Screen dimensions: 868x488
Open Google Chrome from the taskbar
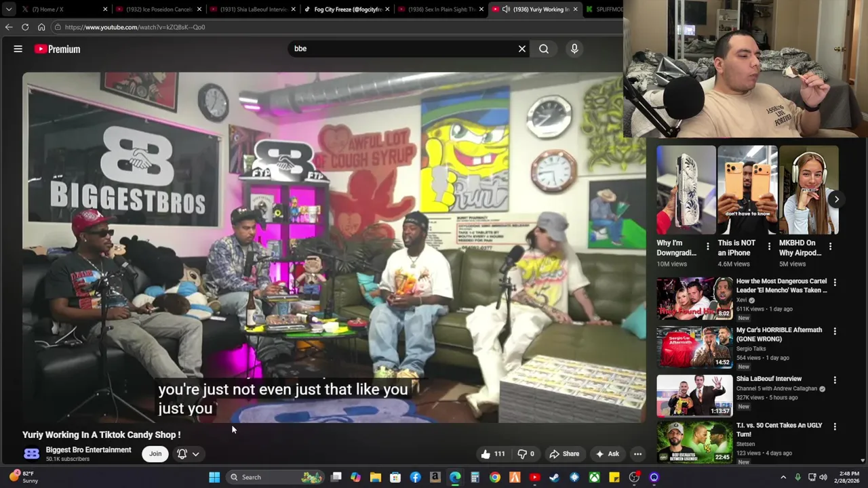point(495,477)
